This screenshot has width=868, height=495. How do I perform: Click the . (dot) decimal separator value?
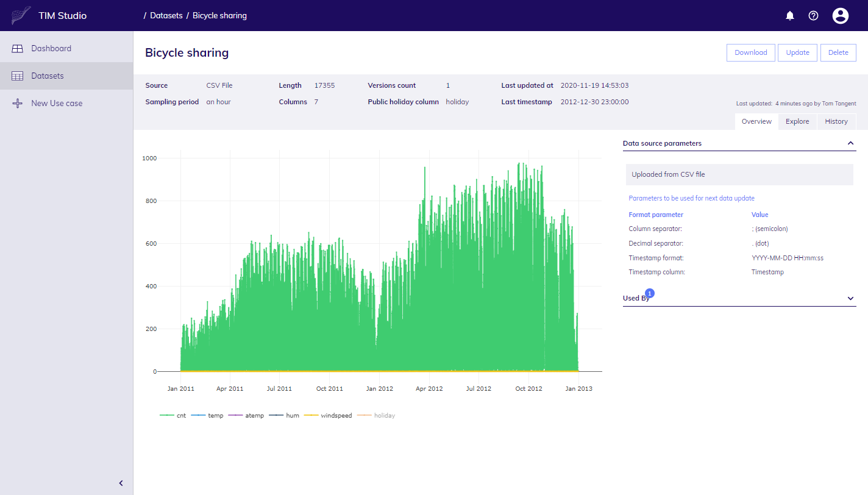click(x=760, y=243)
